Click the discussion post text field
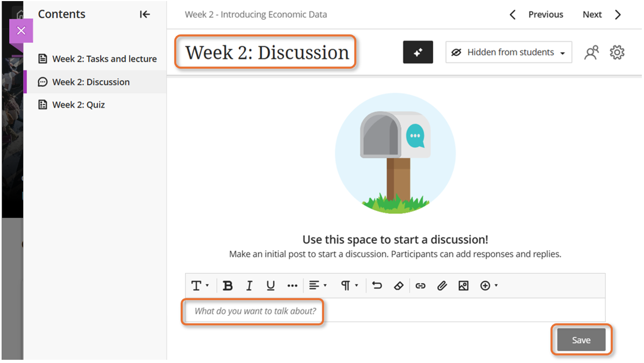644x363 pixels. (395, 311)
